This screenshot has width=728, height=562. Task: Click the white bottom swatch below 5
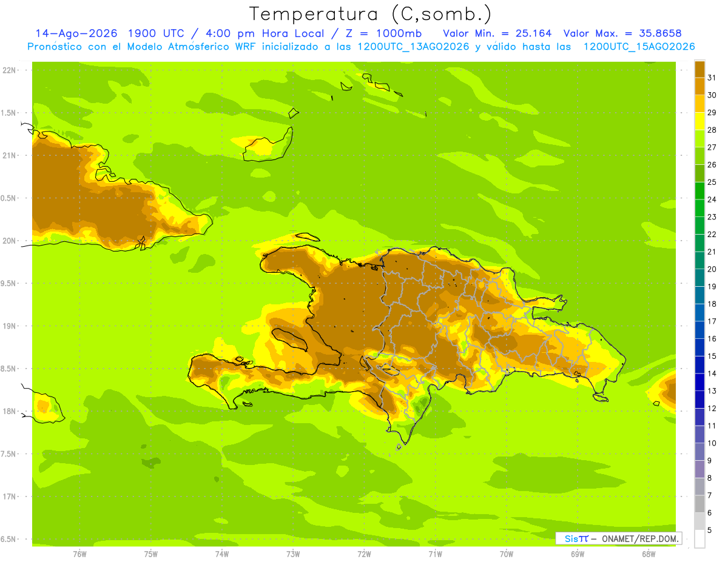(x=699, y=539)
